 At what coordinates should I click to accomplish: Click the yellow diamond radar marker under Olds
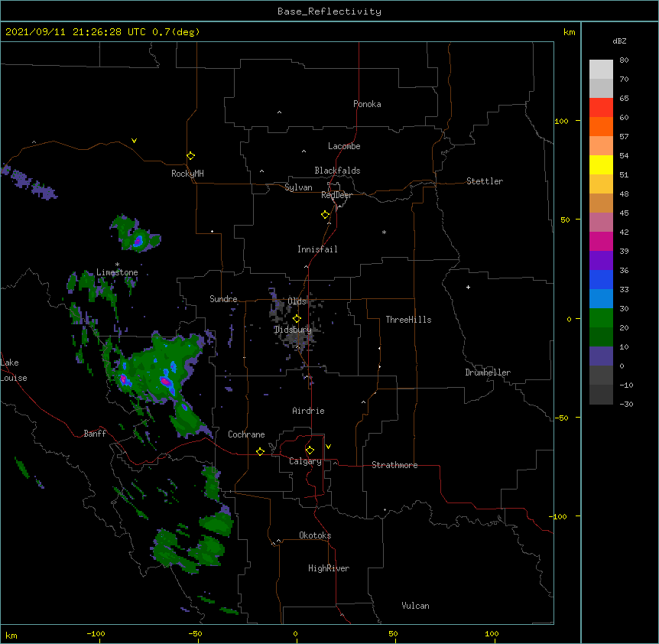(297, 319)
